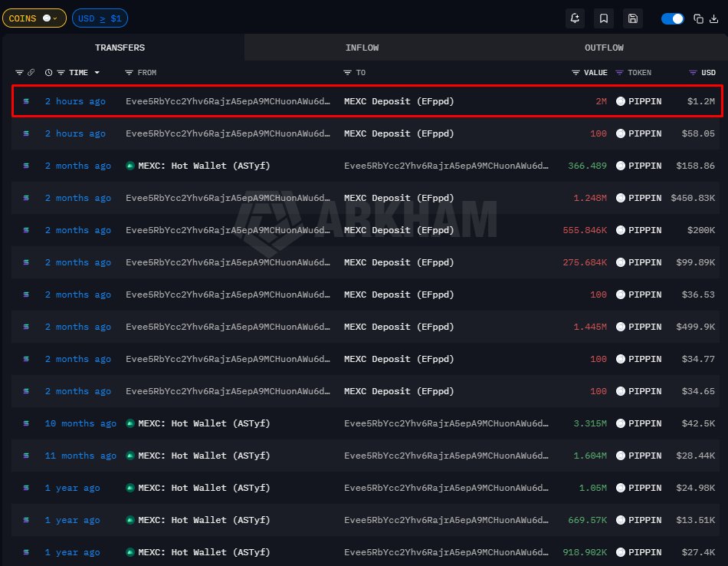Click PIPPIN token in the $1.2M row
728x566 pixels.
(x=644, y=101)
